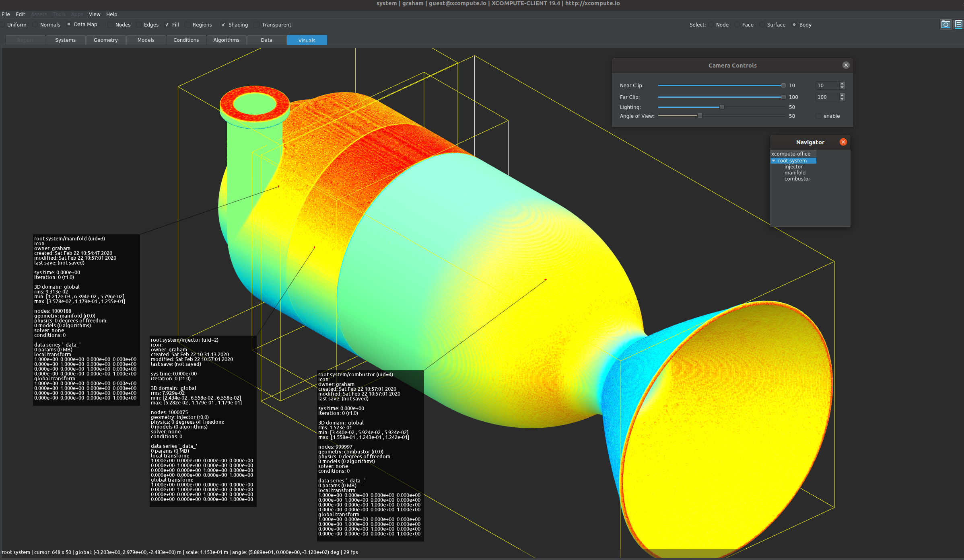Switch to the Systems tab
964x560 pixels.
[x=66, y=40]
